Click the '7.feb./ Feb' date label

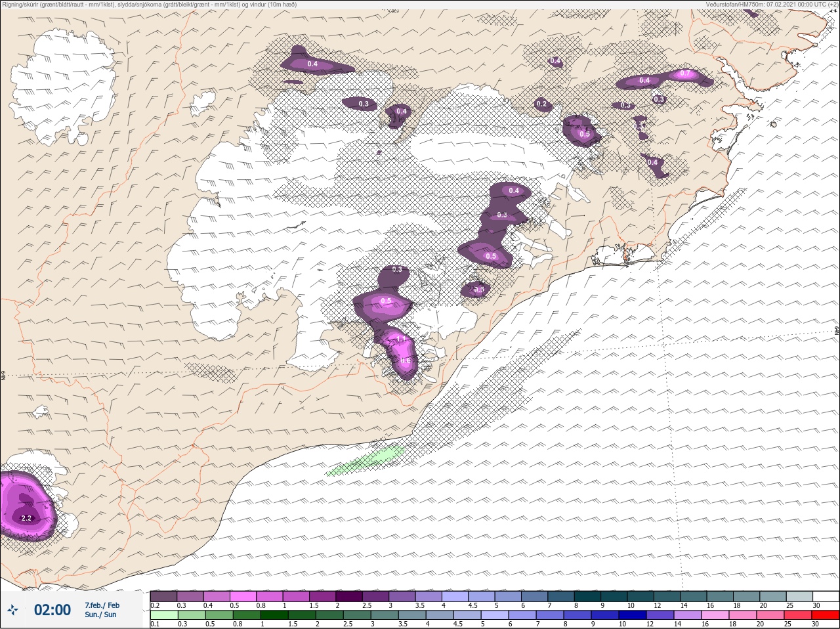102,605
